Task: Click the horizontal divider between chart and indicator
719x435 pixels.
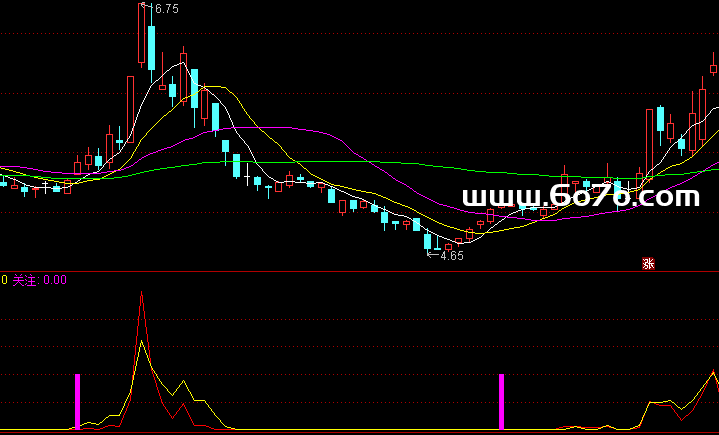Action: (359, 270)
